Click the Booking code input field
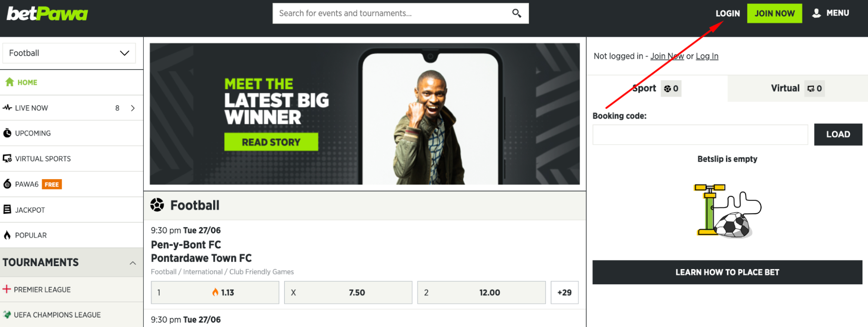Image resolution: width=868 pixels, height=327 pixels. [700, 135]
